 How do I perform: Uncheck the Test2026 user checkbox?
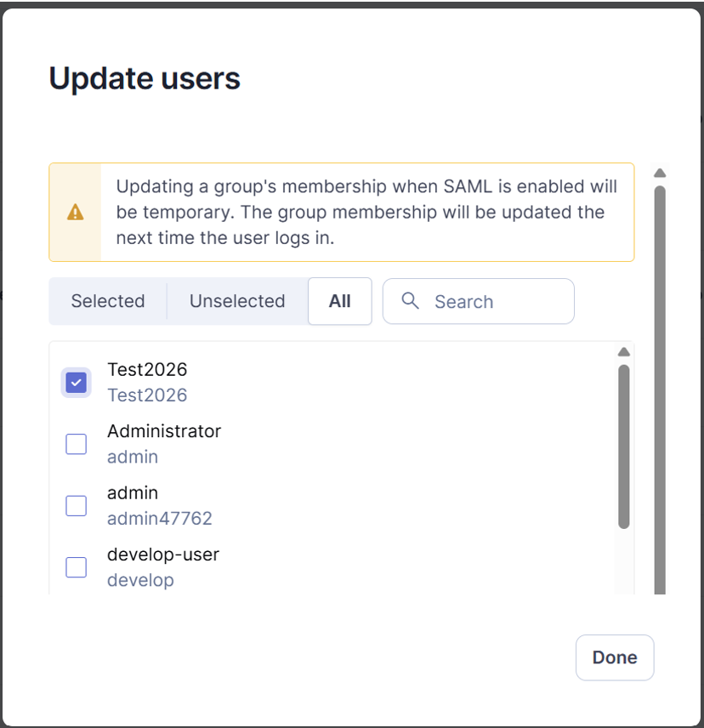77,383
